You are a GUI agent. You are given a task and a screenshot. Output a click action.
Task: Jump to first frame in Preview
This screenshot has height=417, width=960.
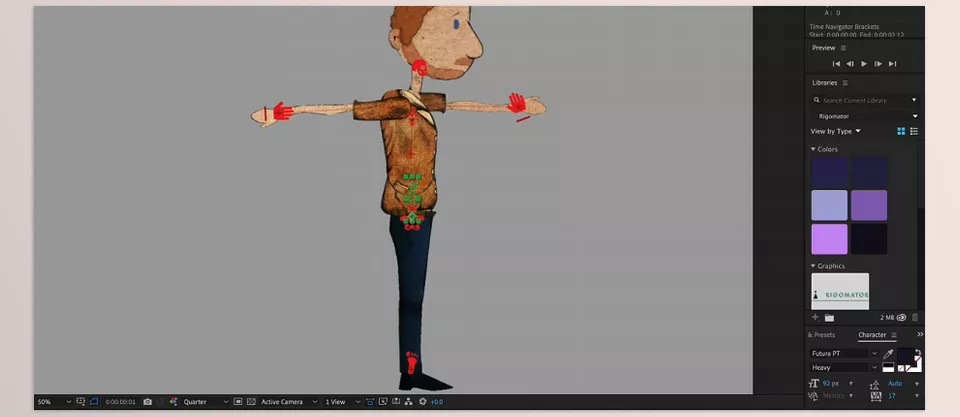(836, 64)
